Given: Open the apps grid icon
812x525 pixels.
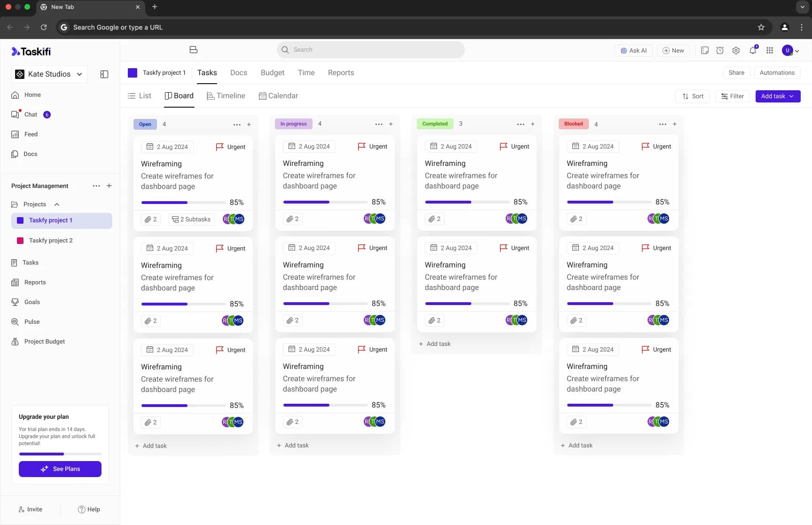Looking at the screenshot, I should (x=769, y=50).
